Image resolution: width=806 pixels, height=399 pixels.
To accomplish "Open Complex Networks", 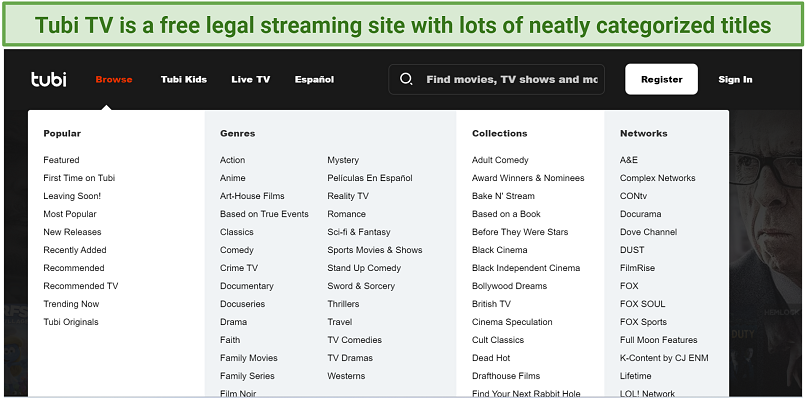I will [657, 178].
